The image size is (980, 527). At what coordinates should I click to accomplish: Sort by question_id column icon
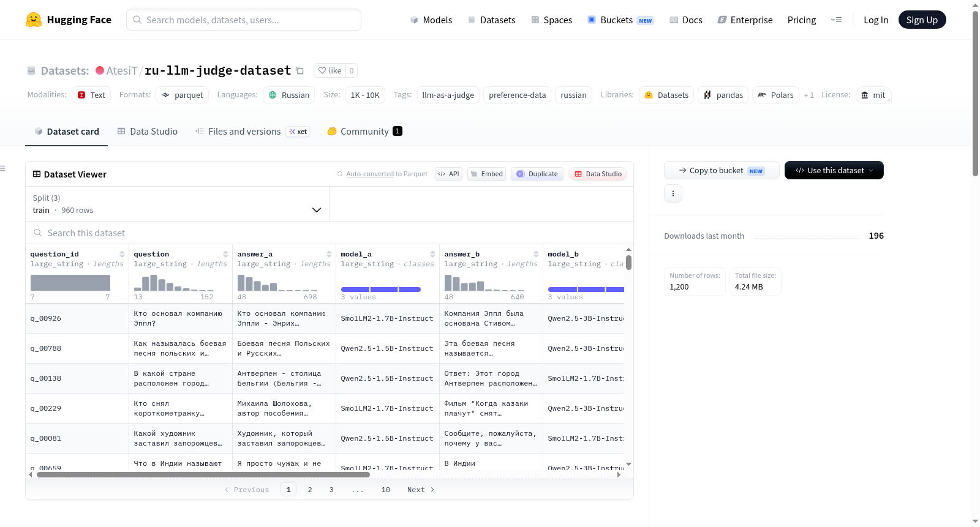(122, 254)
